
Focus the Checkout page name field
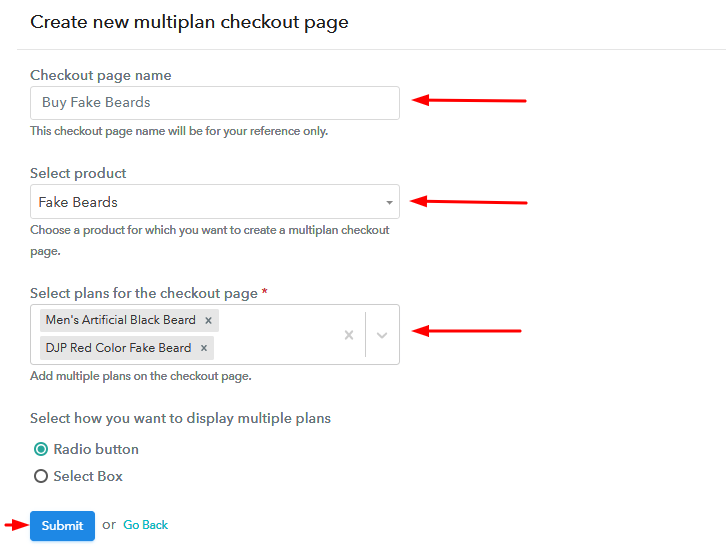pos(215,103)
